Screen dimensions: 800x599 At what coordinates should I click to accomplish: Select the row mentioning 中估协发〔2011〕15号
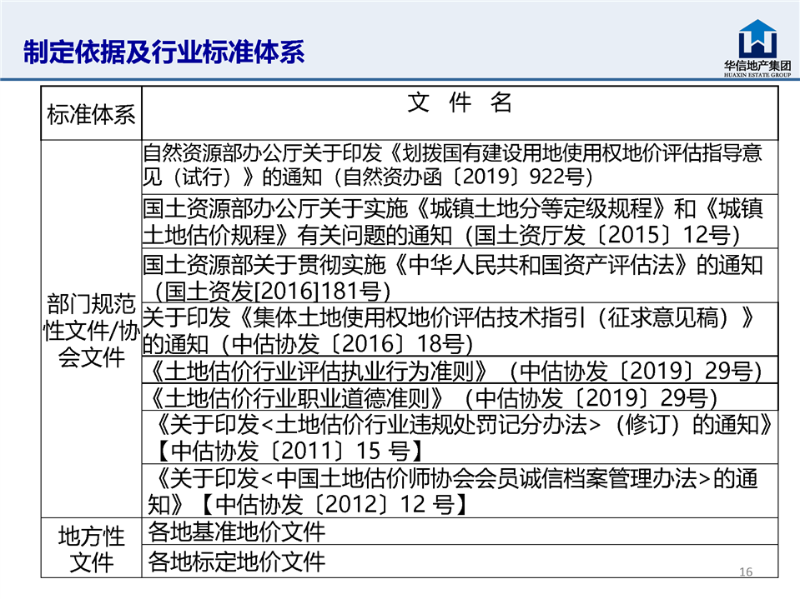coord(460,437)
